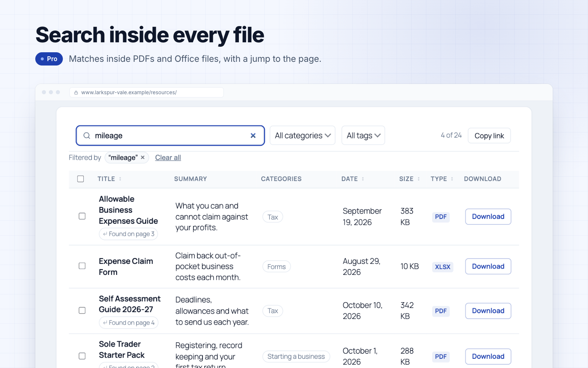This screenshot has width=588, height=368.
Task: Click the "4 of 24" results count
Action: tap(451, 135)
